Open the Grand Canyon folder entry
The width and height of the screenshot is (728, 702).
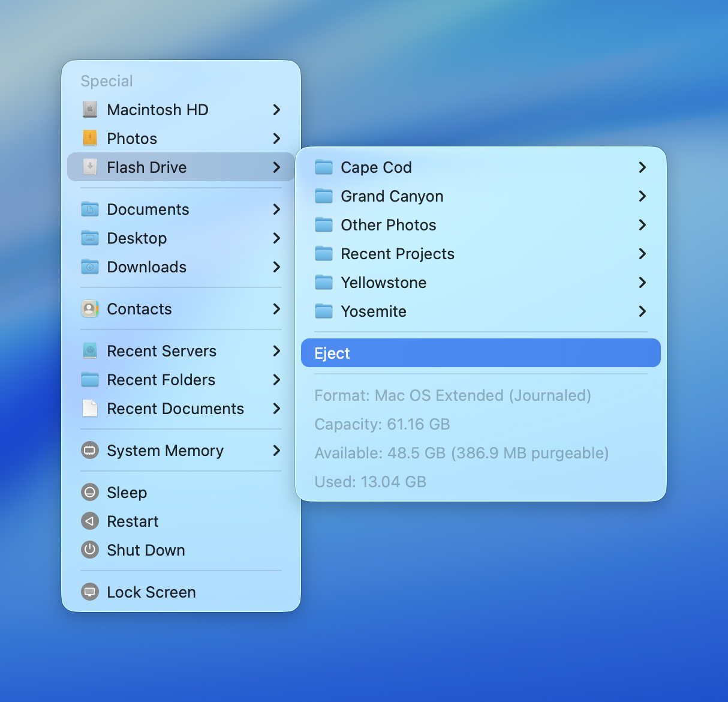coord(392,196)
